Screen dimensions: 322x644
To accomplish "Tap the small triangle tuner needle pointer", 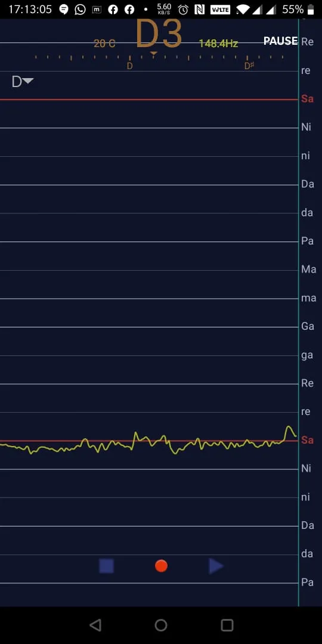I will click(x=154, y=54).
